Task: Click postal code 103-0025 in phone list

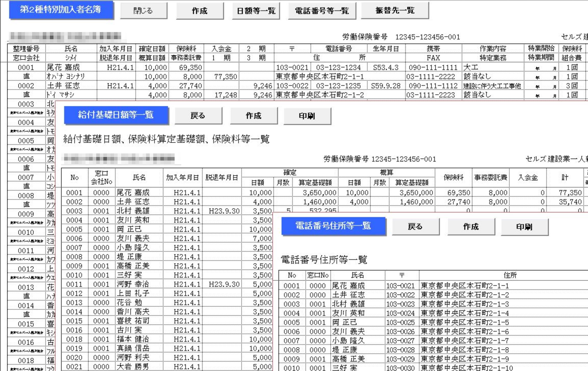Action: [x=401, y=322]
